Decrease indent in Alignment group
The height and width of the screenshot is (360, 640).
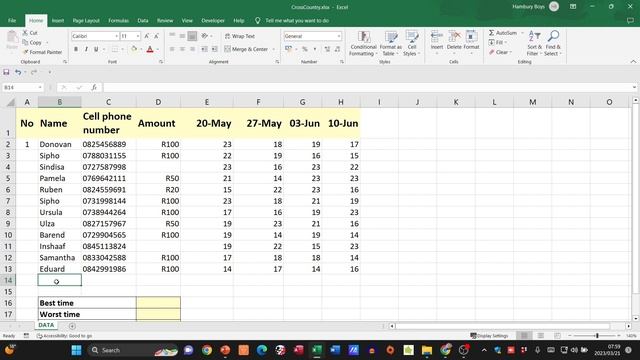(x=204, y=49)
